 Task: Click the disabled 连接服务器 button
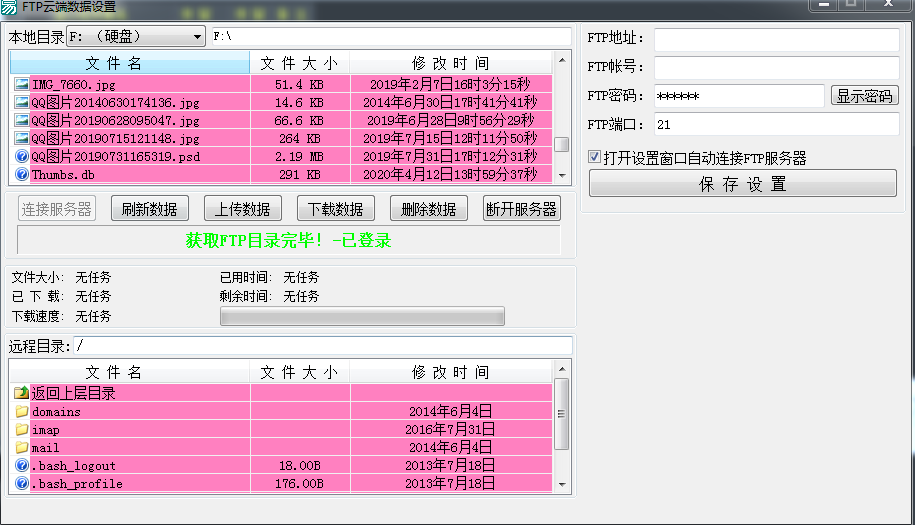[x=57, y=209]
